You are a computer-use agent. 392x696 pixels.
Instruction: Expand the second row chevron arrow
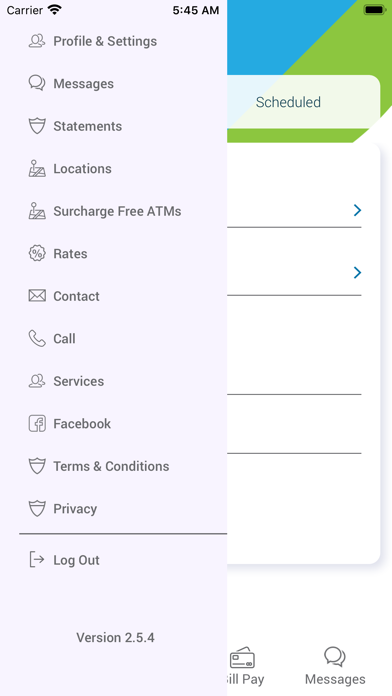click(357, 273)
